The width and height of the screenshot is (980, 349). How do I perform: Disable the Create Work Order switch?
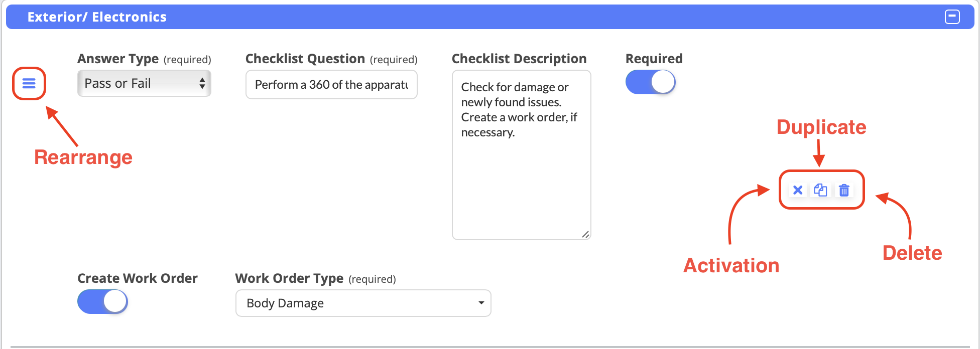click(103, 302)
